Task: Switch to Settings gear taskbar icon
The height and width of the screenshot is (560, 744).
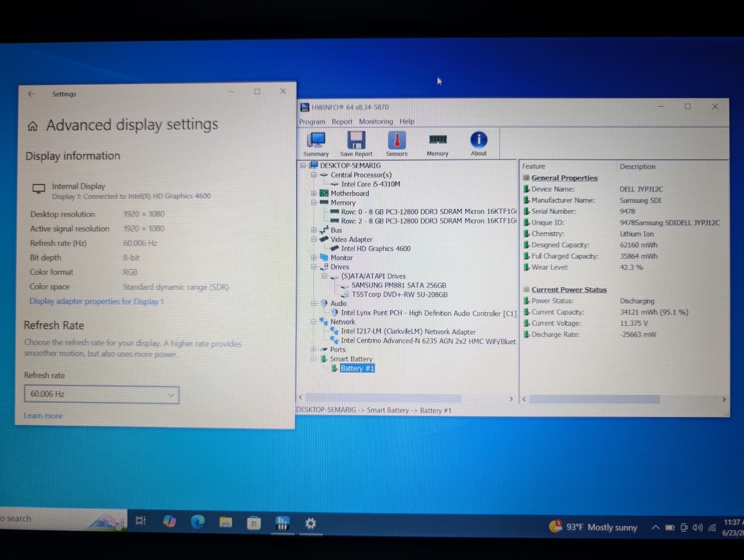Action: 310,524
